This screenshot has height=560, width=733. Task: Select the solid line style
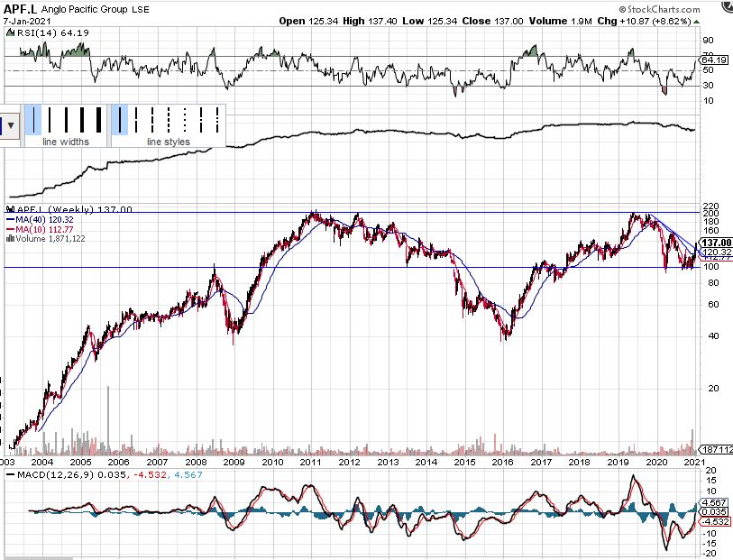click(x=120, y=120)
